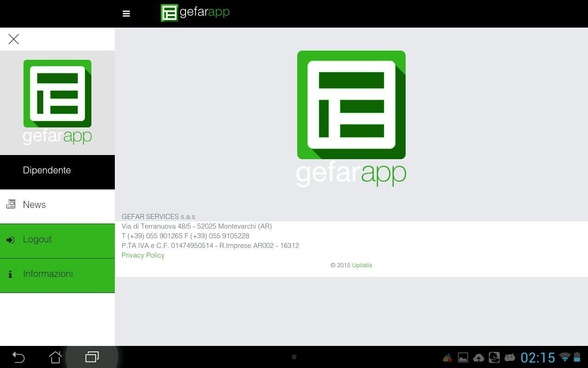The height and width of the screenshot is (368, 588).
Task: Tap the Android home button
Action: click(55, 357)
